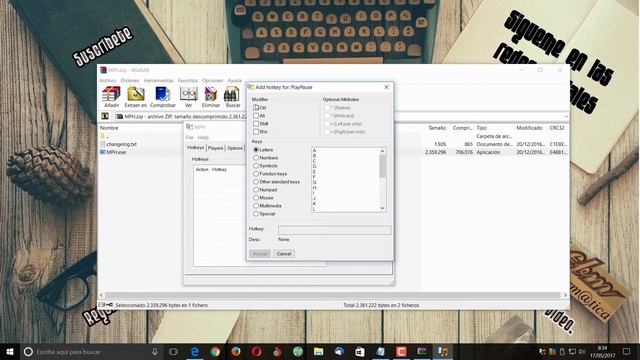The image size is (640, 360).
Task: Click the scroll left arrow in WinRAR window
Action: coord(102,295)
